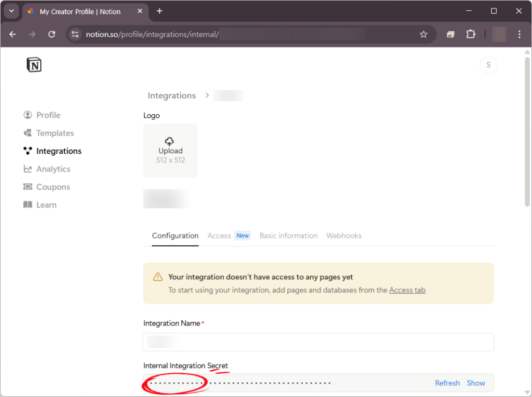Click the 'Internal Integration Secret' label
The width and height of the screenshot is (532, 397).
click(186, 366)
